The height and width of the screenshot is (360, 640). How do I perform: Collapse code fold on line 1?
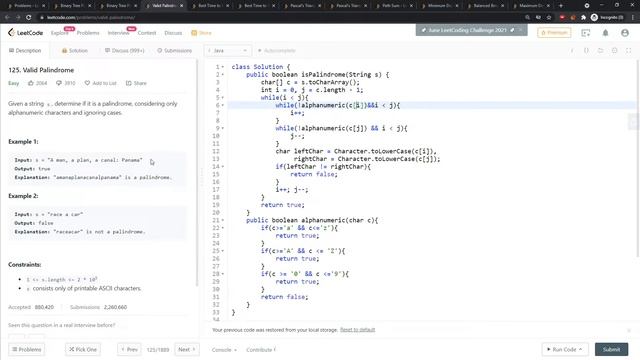point(223,67)
